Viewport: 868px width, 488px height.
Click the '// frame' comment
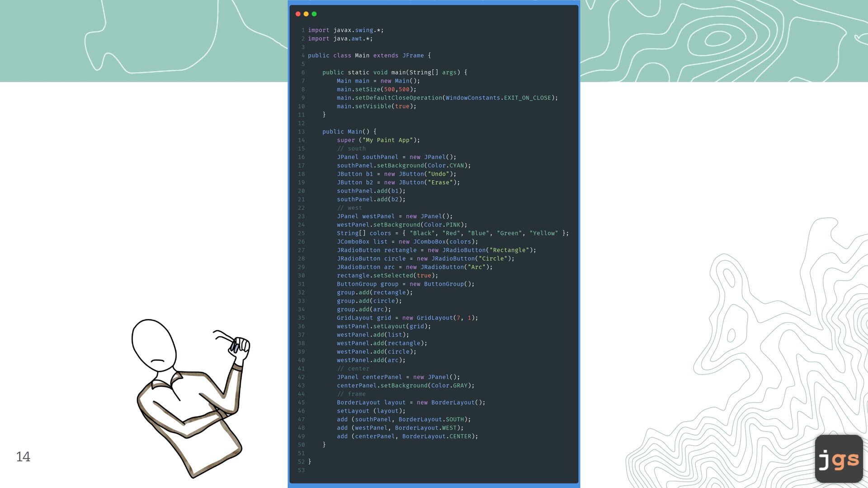(351, 394)
